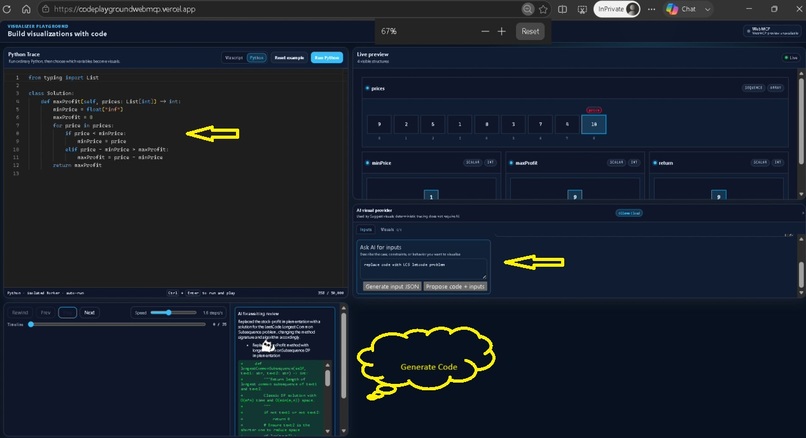This screenshot has width=806, height=438.
Task: Click the Live preview scrollbar thumb
Action: click(801, 121)
